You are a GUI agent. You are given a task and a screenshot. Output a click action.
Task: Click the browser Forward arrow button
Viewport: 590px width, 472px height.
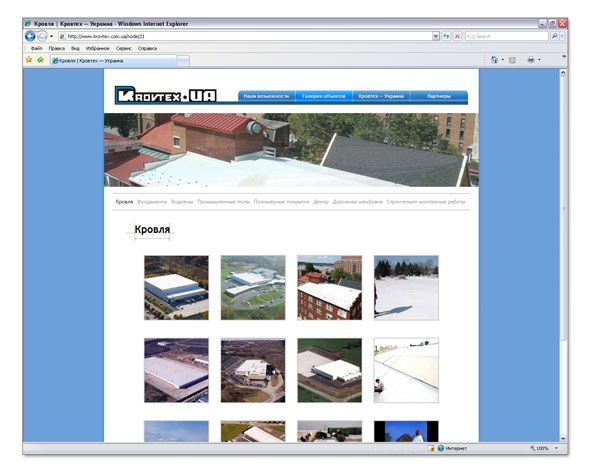[x=42, y=36]
